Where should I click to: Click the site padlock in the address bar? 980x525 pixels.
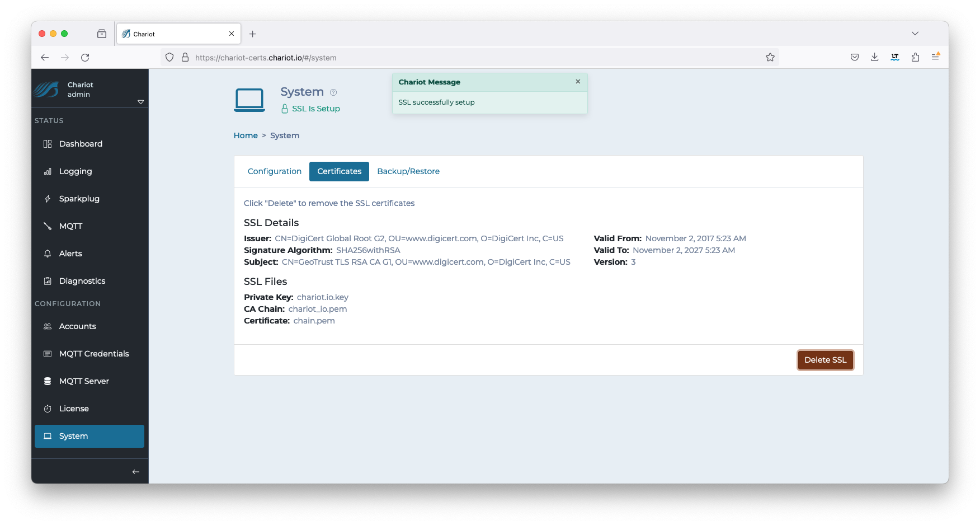(x=185, y=57)
